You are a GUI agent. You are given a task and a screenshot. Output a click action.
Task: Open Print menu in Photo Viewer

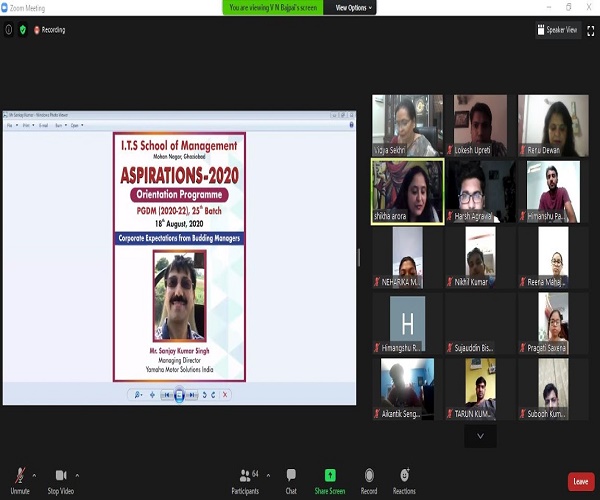[x=28, y=125]
